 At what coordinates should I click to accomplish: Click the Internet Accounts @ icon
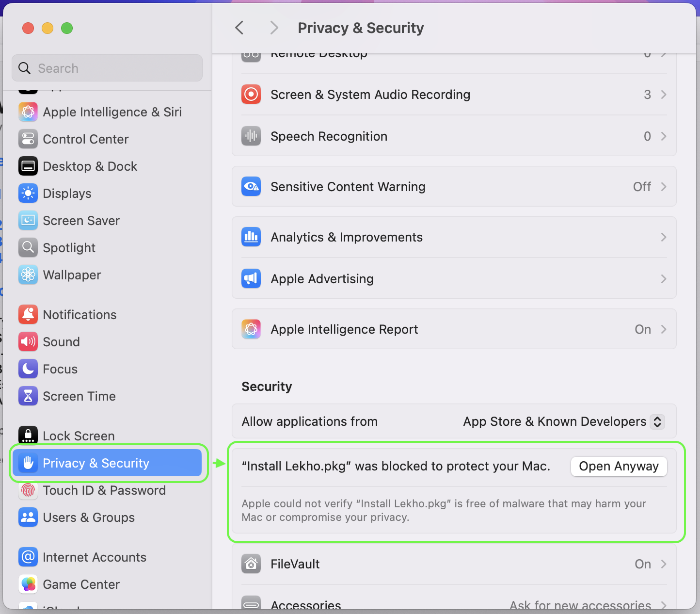coord(28,557)
